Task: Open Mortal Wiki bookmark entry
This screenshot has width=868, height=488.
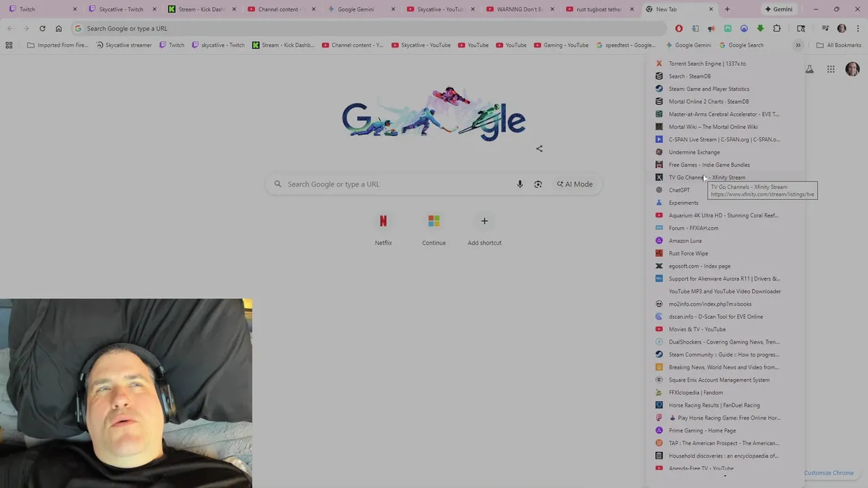Action: (725, 127)
